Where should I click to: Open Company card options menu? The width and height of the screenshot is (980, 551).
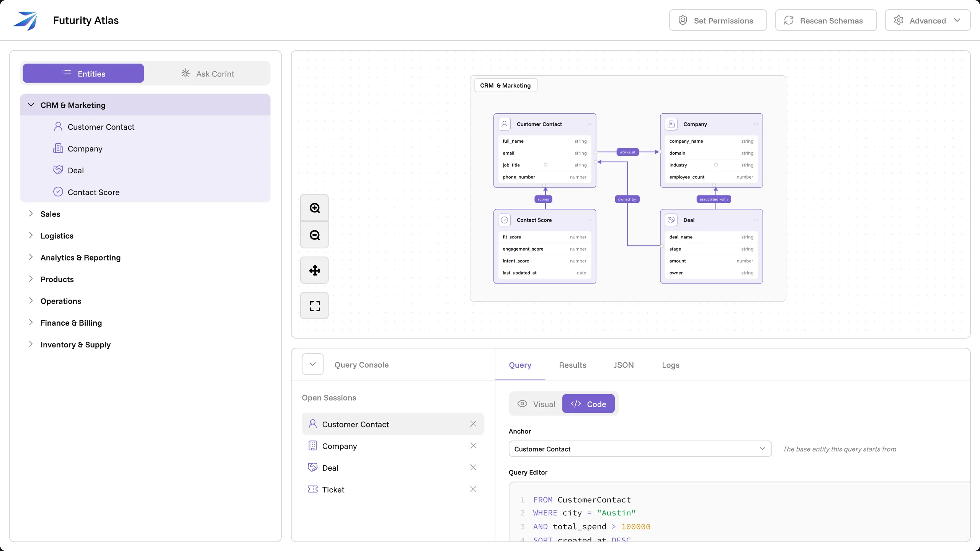(756, 124)
